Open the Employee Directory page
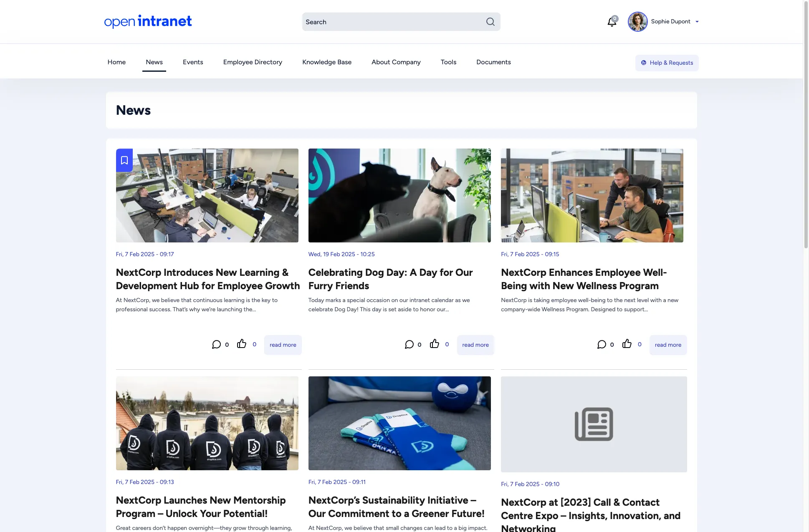809x532 pixels. point(253,62)
